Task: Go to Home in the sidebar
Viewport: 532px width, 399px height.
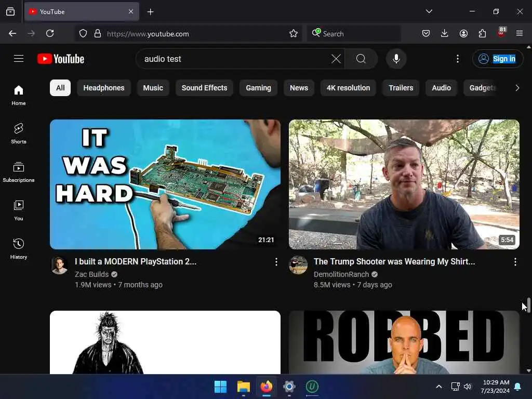Action: (19, 95)
